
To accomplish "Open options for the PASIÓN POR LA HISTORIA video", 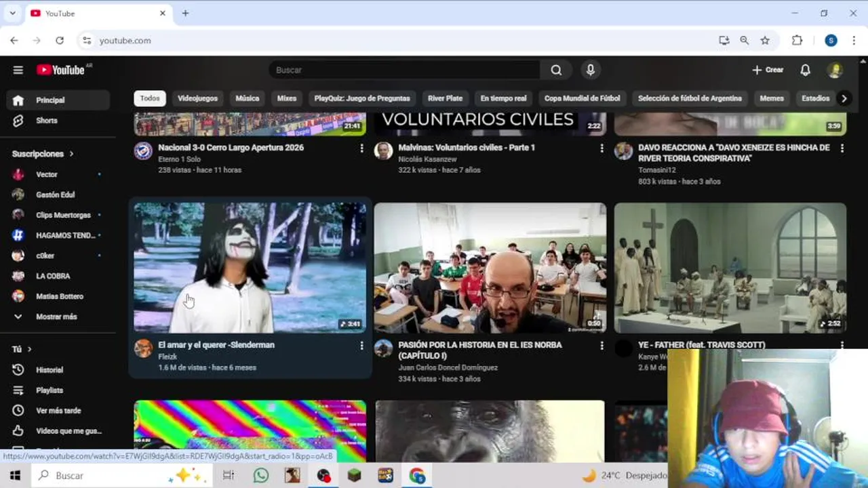I will (x=601, y=346).
